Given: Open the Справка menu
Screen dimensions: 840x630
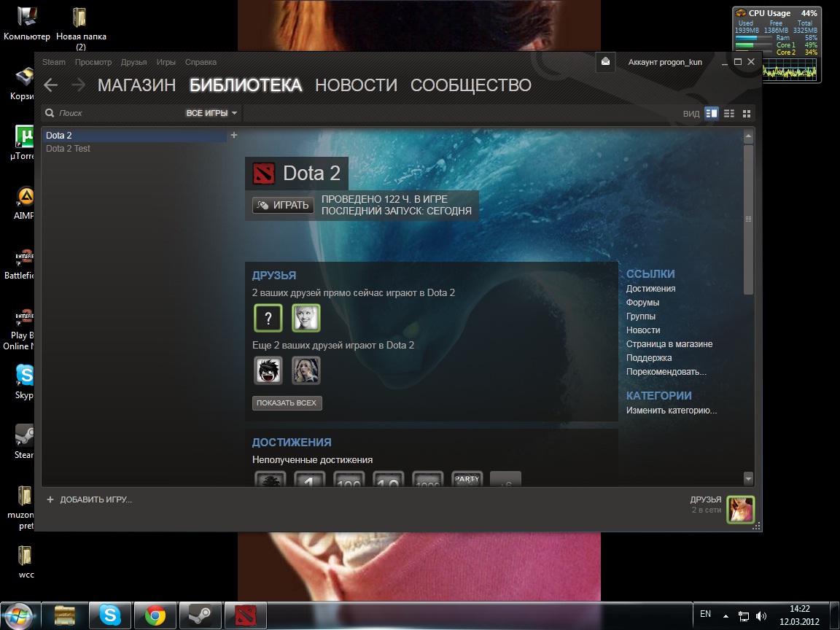Looking at the screenshot, I should (201, 62).
